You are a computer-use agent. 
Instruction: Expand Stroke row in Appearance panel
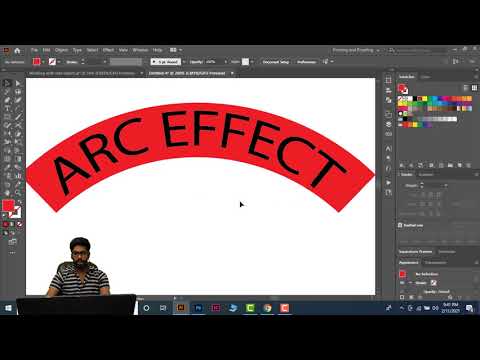(411, 283)
